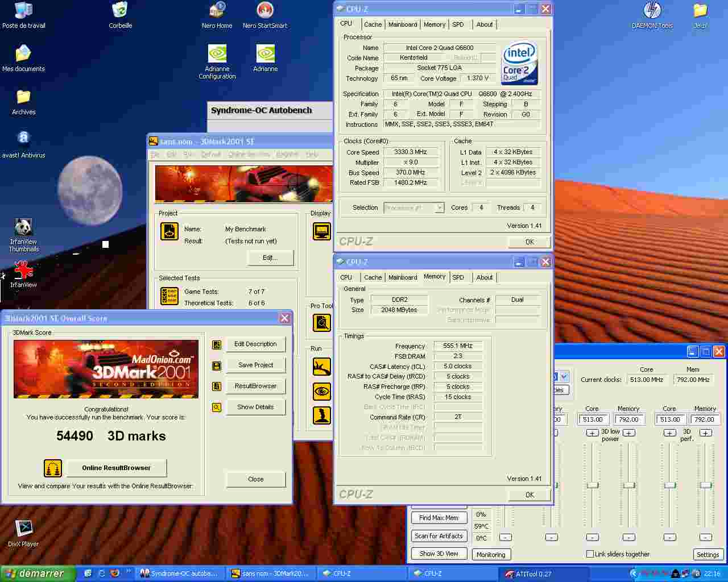Open the Mes documents folder icon
Viewport: 728px width, 582px height.
[x=23, y=59]
